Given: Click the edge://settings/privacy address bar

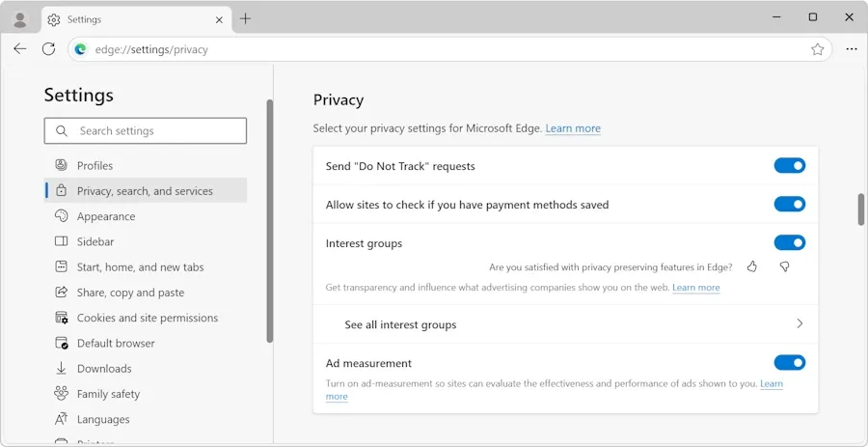Looking at the screenshot, I should (449, 49).
